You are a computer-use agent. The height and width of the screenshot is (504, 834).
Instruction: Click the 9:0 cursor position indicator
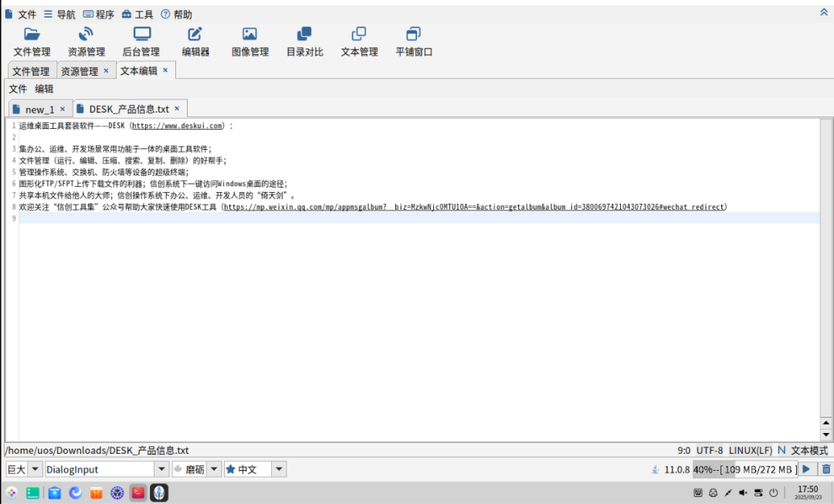683,450
